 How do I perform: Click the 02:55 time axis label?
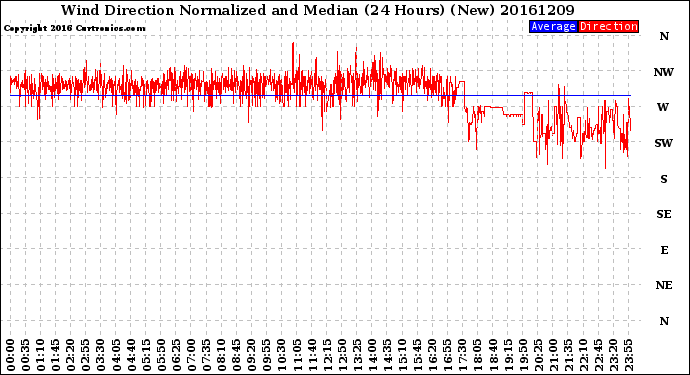coord(86,355)
